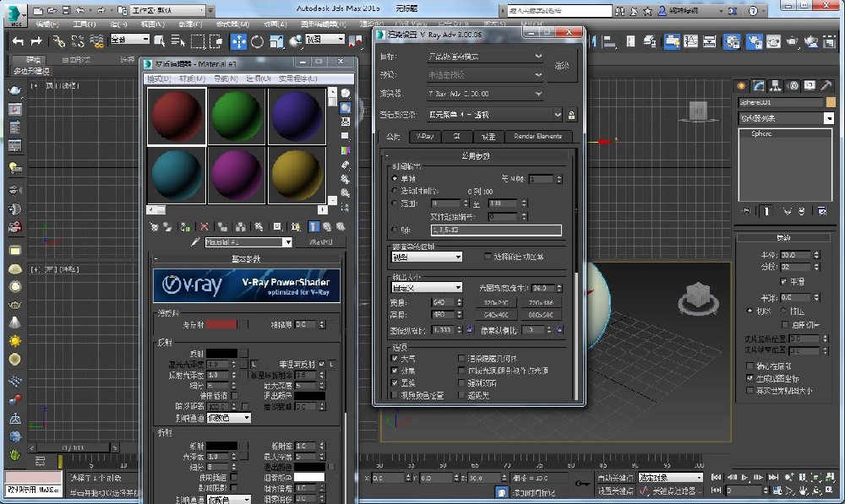Open the Renderer dropdown showing V-Ray Adv
Viewport: 845px width, 504px height.
485,94
